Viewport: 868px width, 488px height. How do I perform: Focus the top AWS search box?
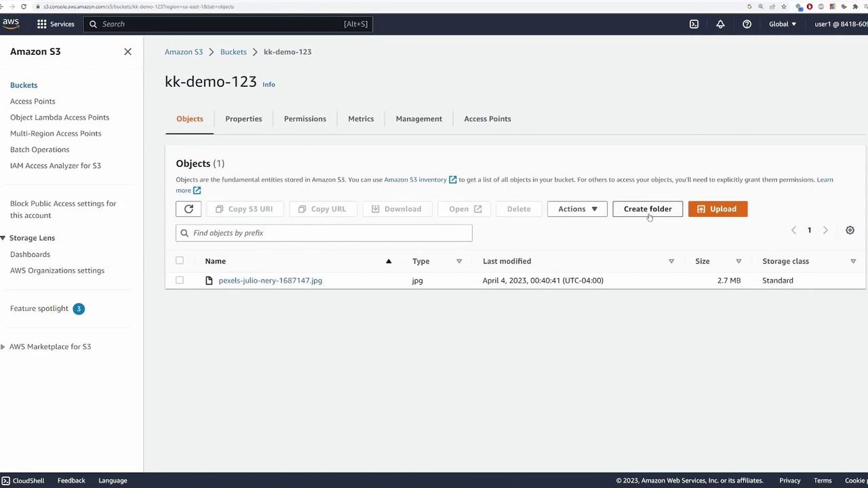[x=228, y=24]
